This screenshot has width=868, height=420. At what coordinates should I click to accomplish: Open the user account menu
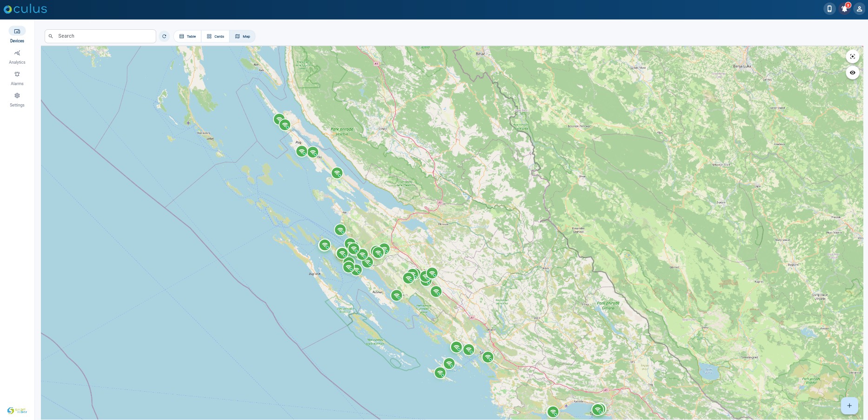(x=859, y=9)
